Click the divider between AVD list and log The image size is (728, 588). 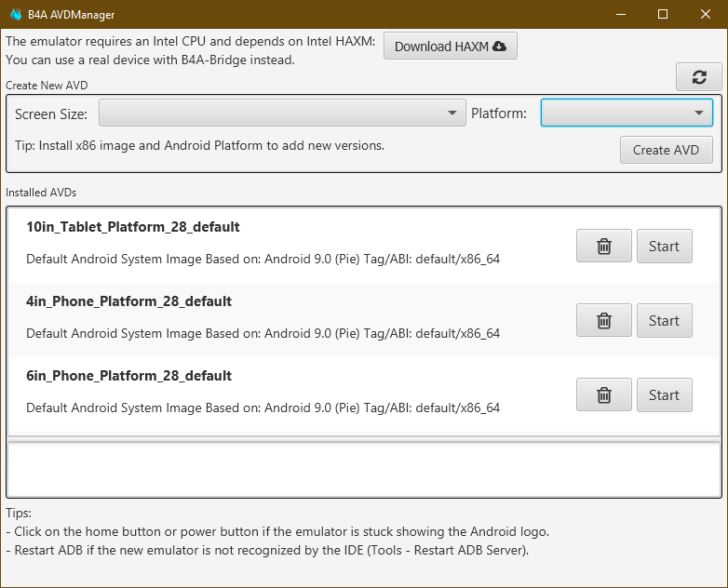(363, 436)
